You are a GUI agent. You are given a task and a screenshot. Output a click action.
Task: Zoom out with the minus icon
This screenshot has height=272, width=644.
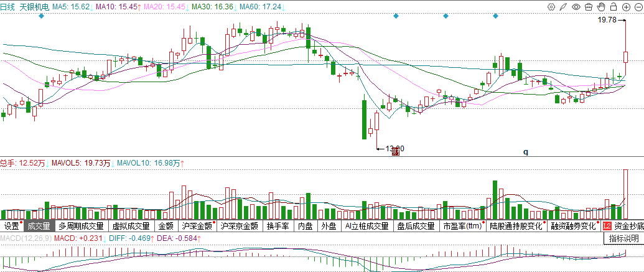637,7
